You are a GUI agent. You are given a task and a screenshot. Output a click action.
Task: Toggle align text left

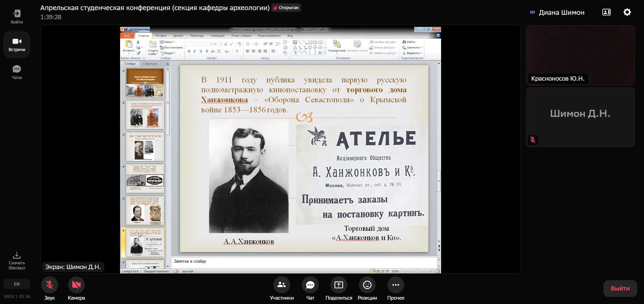(248, 51)
